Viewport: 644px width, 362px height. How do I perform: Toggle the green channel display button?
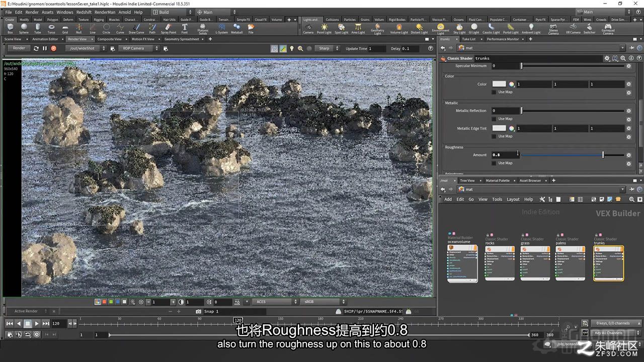(x=111, y=302)
